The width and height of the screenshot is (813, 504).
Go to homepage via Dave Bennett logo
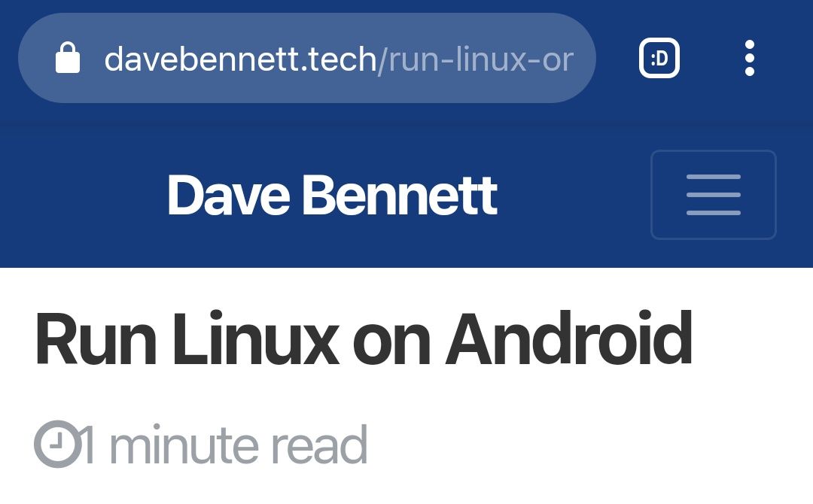pyautogui.click(x=333, y=196)
